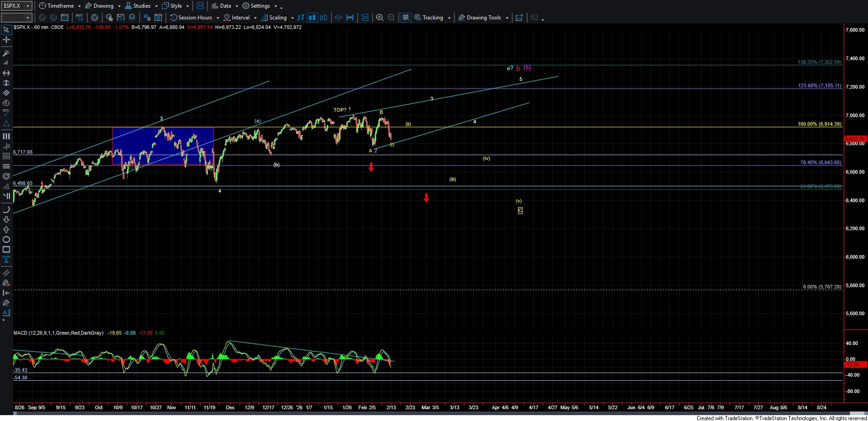This screenshot has height=421, width=868.
Task: Click the zoom out magnifier icon
Action: click(391, 18)
